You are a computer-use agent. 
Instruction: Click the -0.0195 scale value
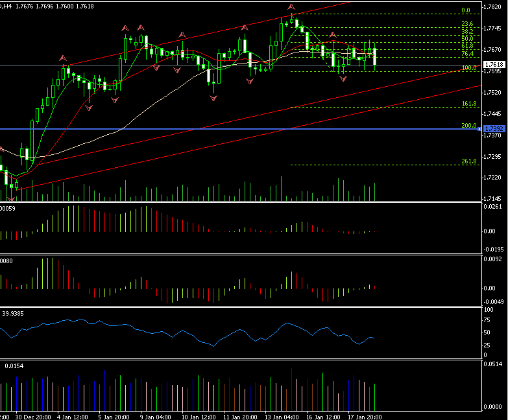point(494,250)
